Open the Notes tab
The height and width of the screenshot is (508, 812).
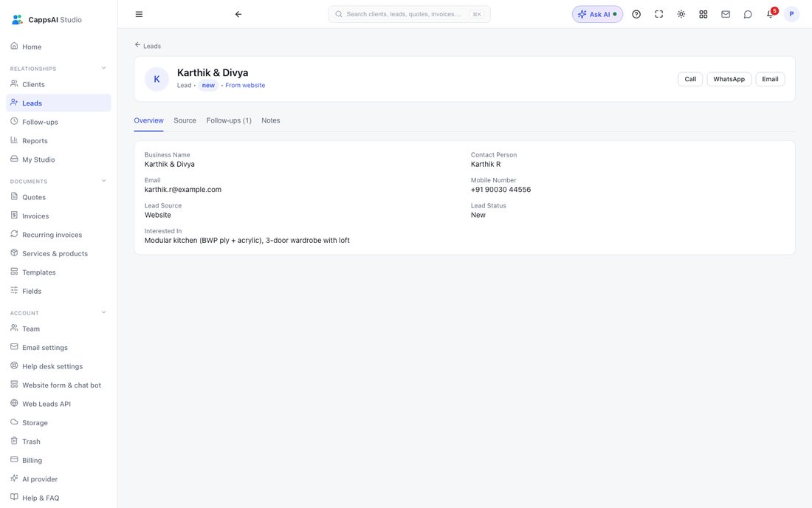tap(271, 120)
